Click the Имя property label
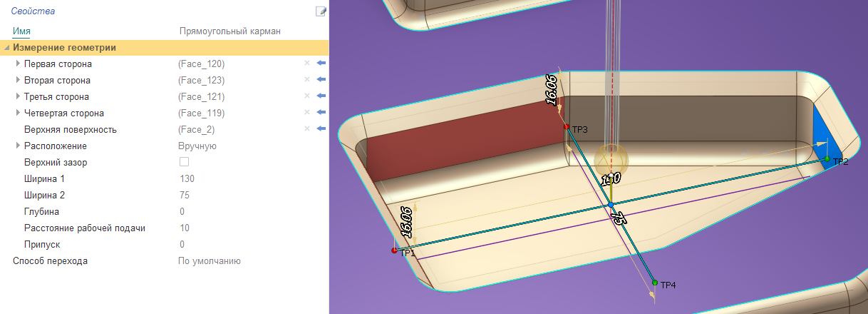Screen dimensions: 868x314 pyautogui.click(x=21, y=31)
